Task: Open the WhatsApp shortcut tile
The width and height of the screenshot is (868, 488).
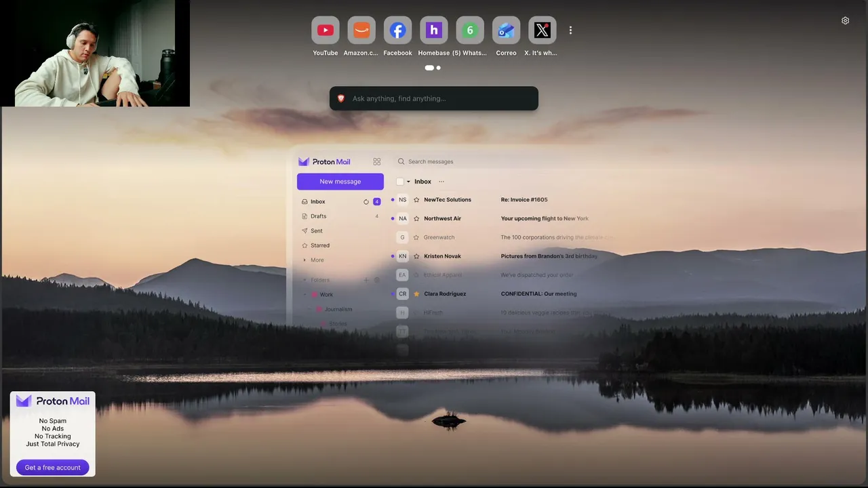Action: [x=470, y=30]
